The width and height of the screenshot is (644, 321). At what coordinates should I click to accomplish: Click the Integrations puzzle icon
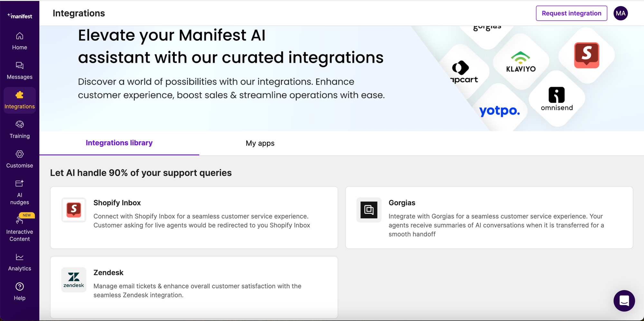[x=19, y=95]
